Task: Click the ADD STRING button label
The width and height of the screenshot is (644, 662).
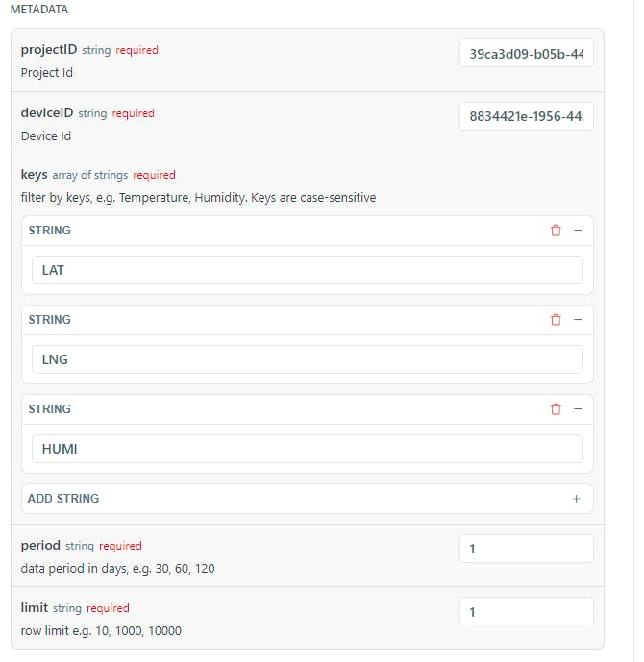Action: [x=63, y=499]
